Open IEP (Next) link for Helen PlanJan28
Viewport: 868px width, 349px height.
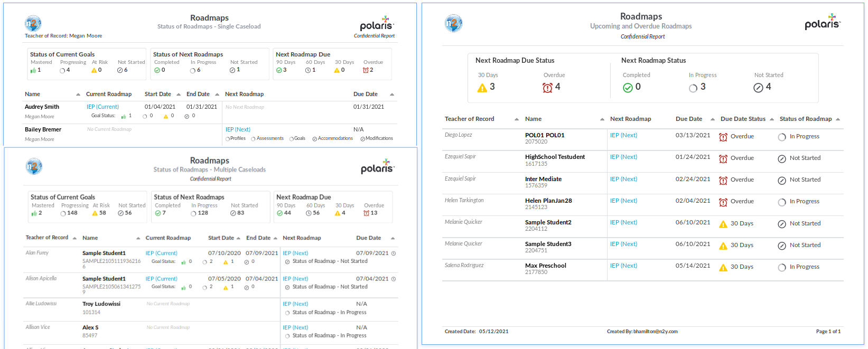tap(623, 201)
